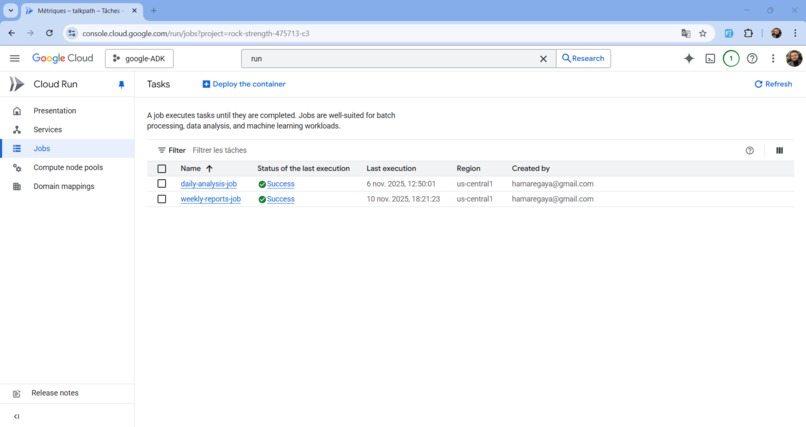This screenshot has width=806, height=427.
Task: Click the browser back arrow
Action: 11,33
